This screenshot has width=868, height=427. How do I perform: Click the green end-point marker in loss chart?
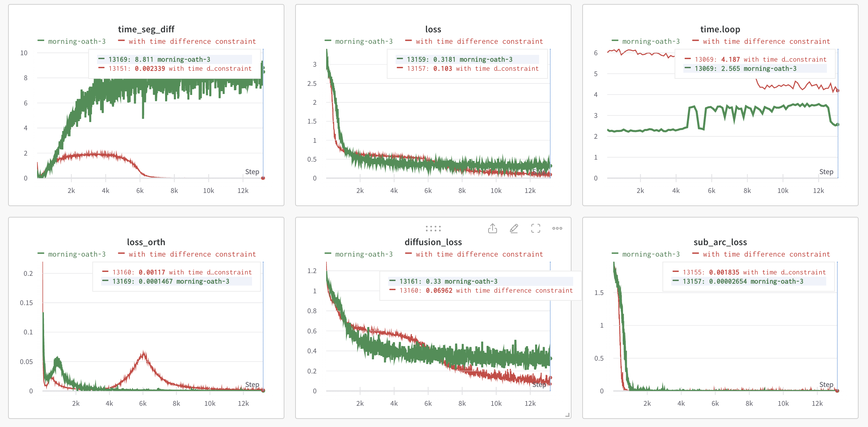551,166
